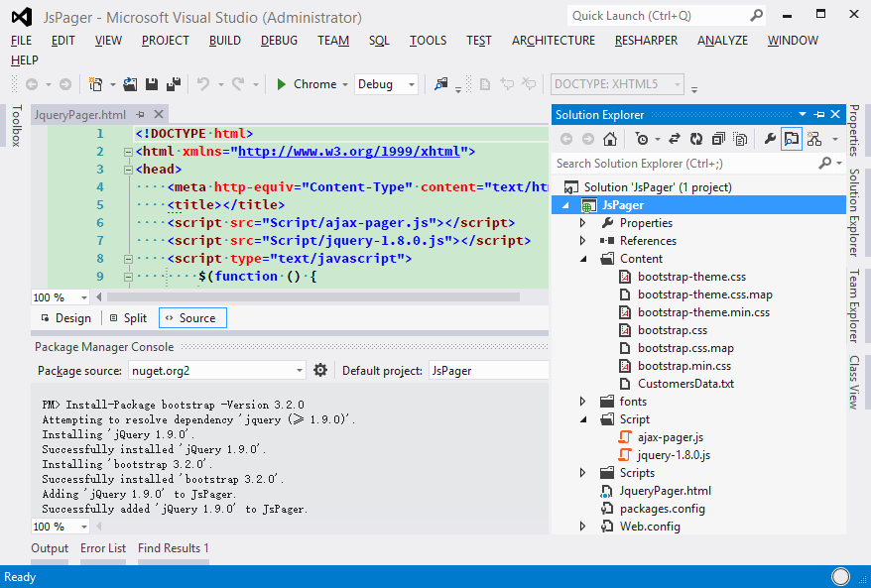The image size is (871, 588).
Task: Toggle Preview Selected Items button
Action: coord(791,139)
